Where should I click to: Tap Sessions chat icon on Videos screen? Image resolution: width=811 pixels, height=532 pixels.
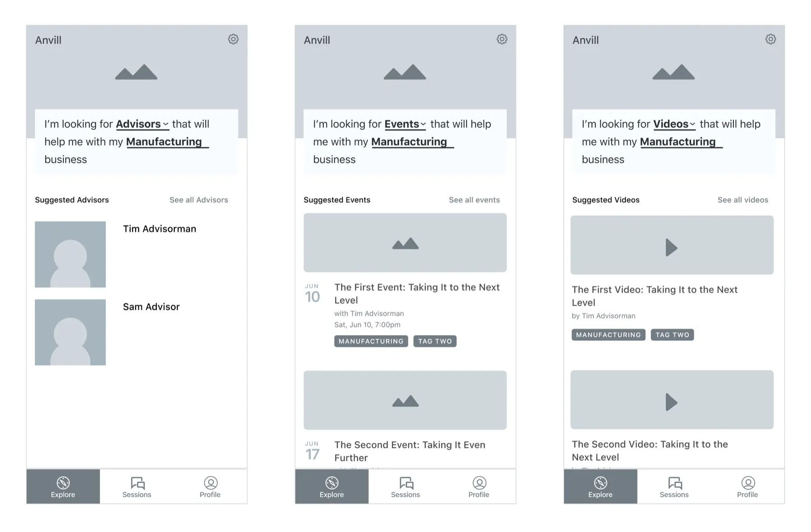point(674,483)
